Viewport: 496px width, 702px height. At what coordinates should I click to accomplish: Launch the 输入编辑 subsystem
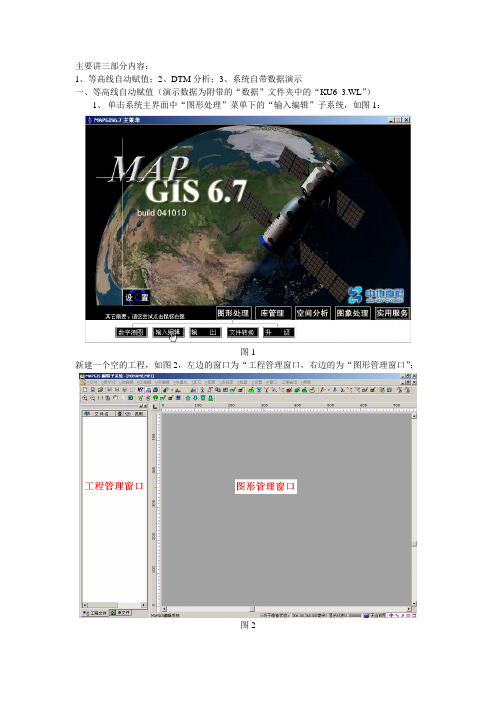click(168, 332)
